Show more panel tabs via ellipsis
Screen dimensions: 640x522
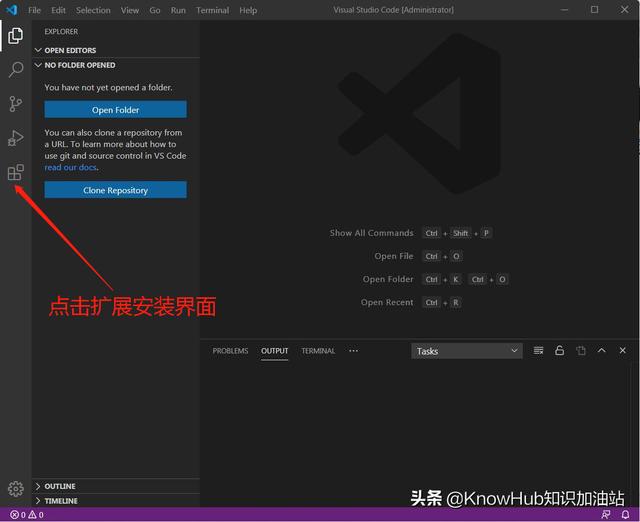pos(353,351)
